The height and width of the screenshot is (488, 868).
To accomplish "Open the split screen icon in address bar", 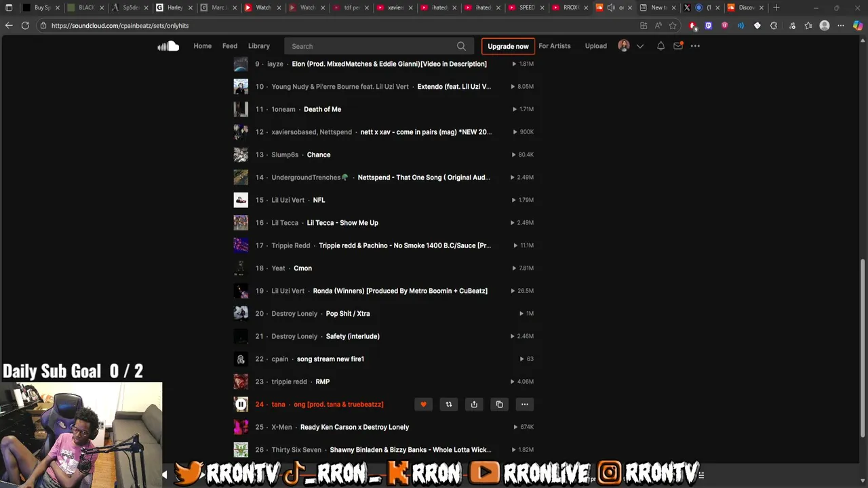I will coord(644,25).
